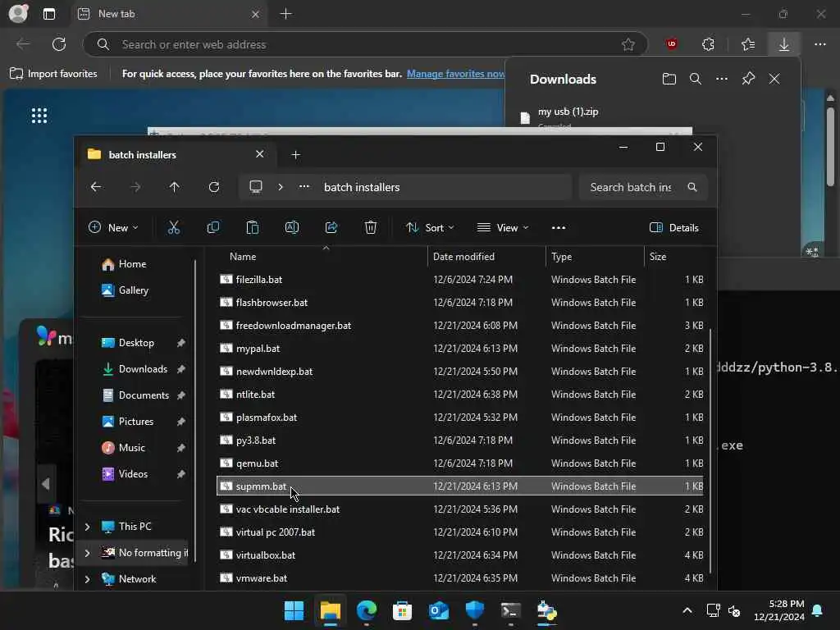Click the This PC monitor icon in address bar
The height and width of the screenshot is (630, 840).
click(x=256, y=187)
